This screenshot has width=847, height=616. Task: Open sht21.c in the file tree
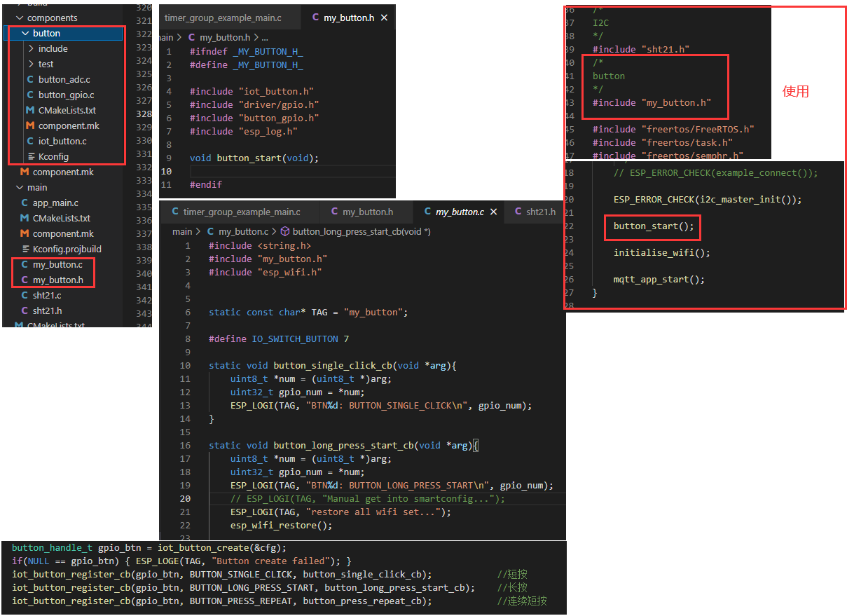[x=47, y=295]
